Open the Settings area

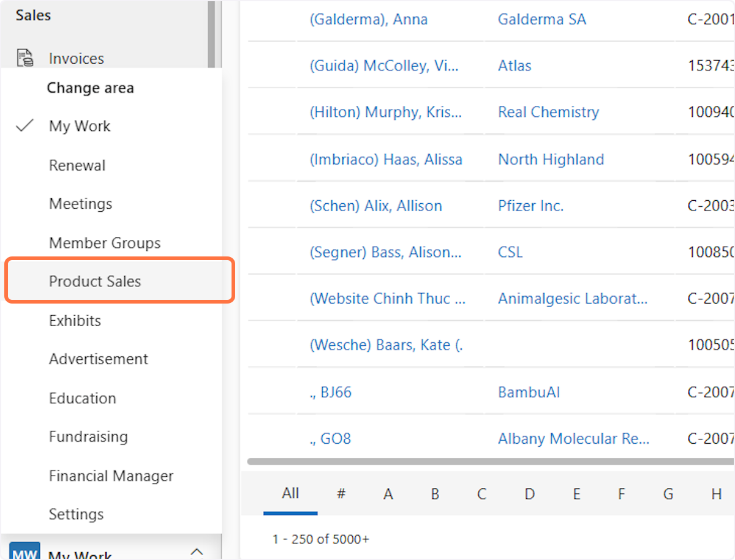tap(76, 515)
